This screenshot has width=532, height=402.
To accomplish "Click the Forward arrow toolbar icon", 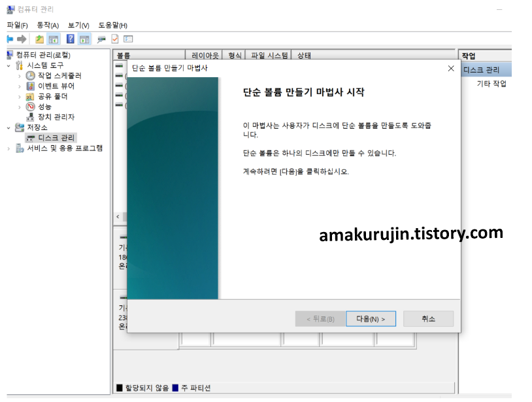I will 22,39.
